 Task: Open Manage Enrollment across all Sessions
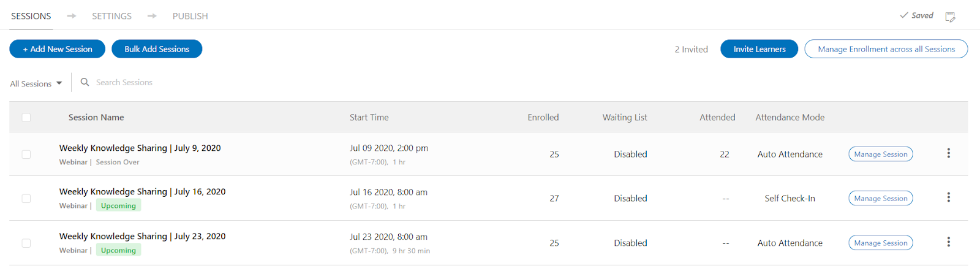pos(886,49)
